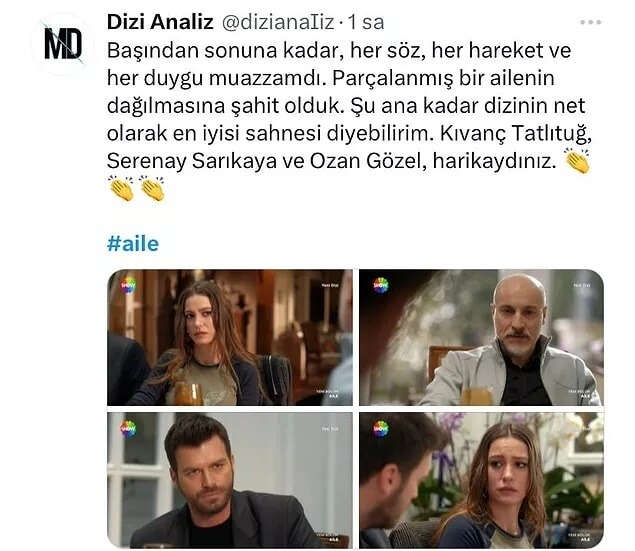Click Show TV logo in bottom-left photo

[x=128, y=429]
